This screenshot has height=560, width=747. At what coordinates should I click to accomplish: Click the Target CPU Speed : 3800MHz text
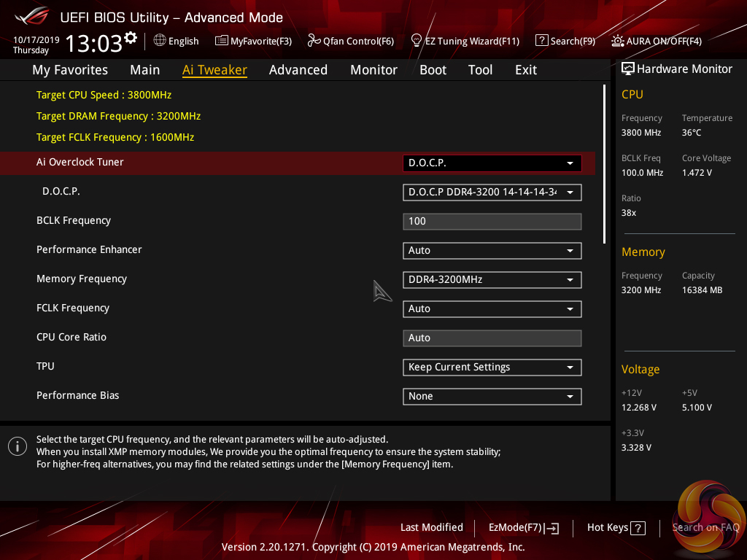coord(104,95)
